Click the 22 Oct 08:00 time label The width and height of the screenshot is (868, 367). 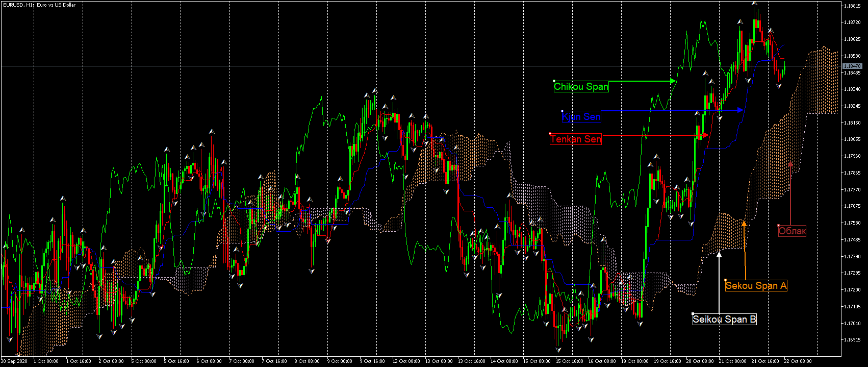[799, 361]
